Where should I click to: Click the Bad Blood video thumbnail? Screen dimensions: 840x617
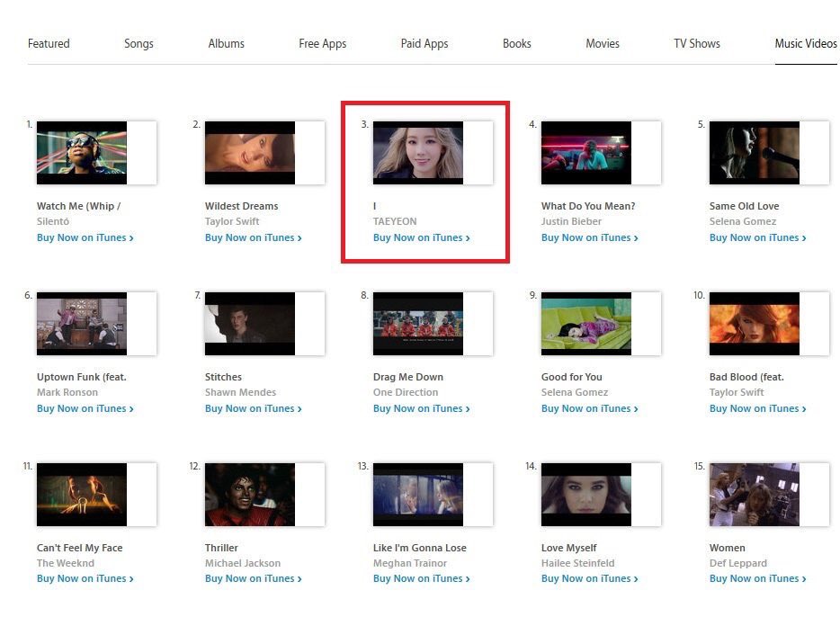(x=755, y=324)
